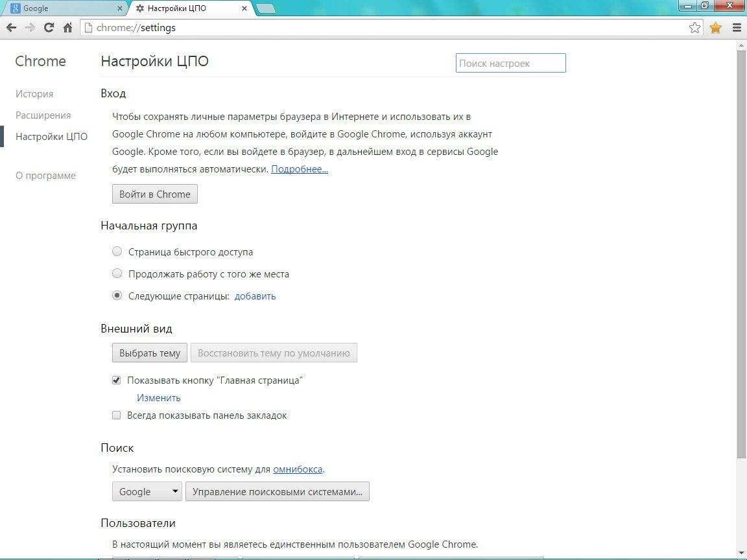Click the Войти в Chrome button
The image size is (747, 560).
click(155, 194)
